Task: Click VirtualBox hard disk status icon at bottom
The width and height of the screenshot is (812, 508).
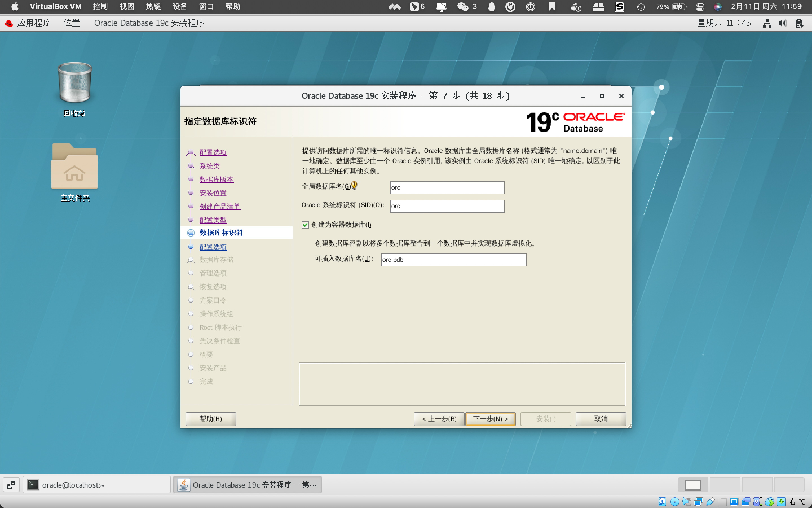Action: click(x=662, y=502)
